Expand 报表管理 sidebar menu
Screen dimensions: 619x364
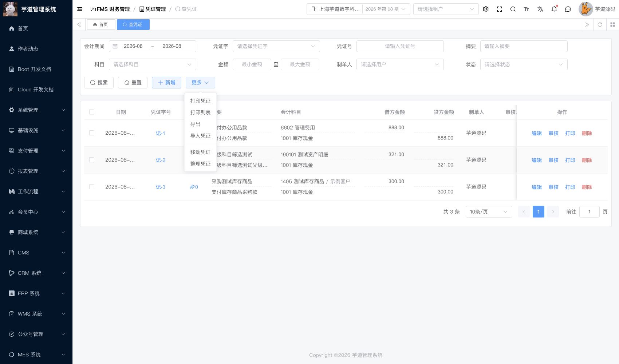point(36,171)
